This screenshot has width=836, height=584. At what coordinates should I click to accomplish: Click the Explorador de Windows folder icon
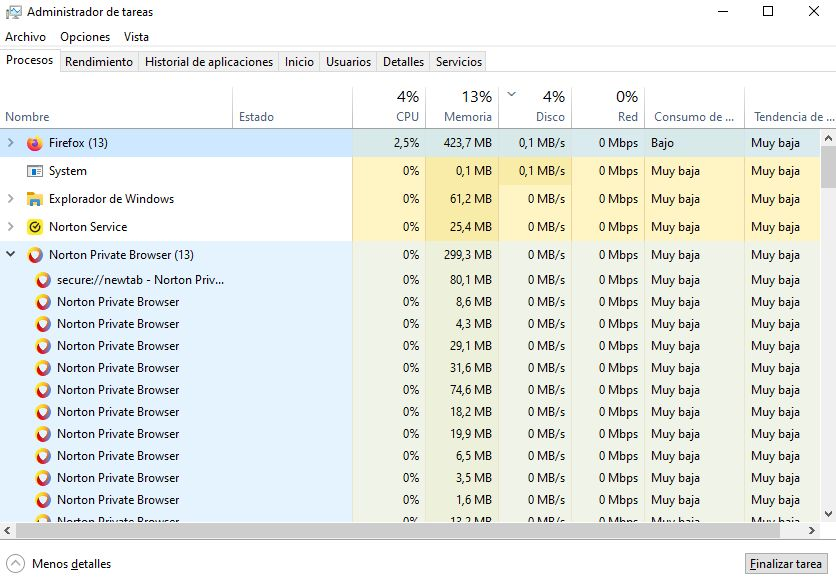35,199
